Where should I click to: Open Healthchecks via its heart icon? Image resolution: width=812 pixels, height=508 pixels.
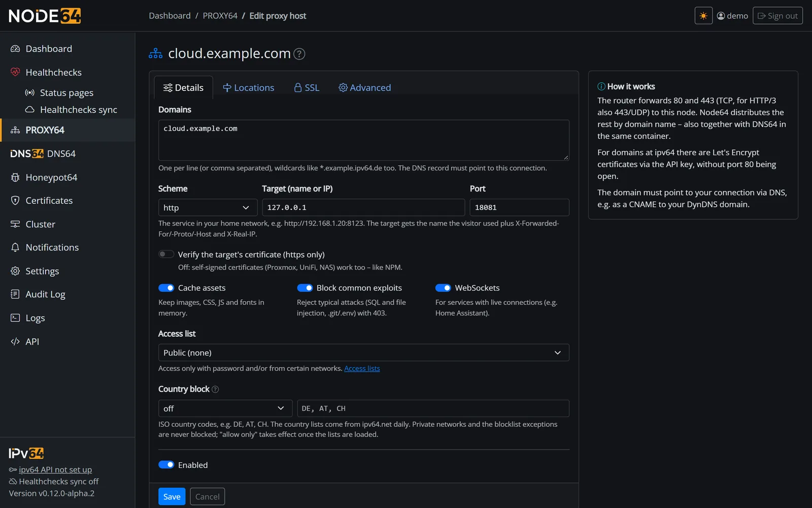pyautogui.click(x=15, y=72)
